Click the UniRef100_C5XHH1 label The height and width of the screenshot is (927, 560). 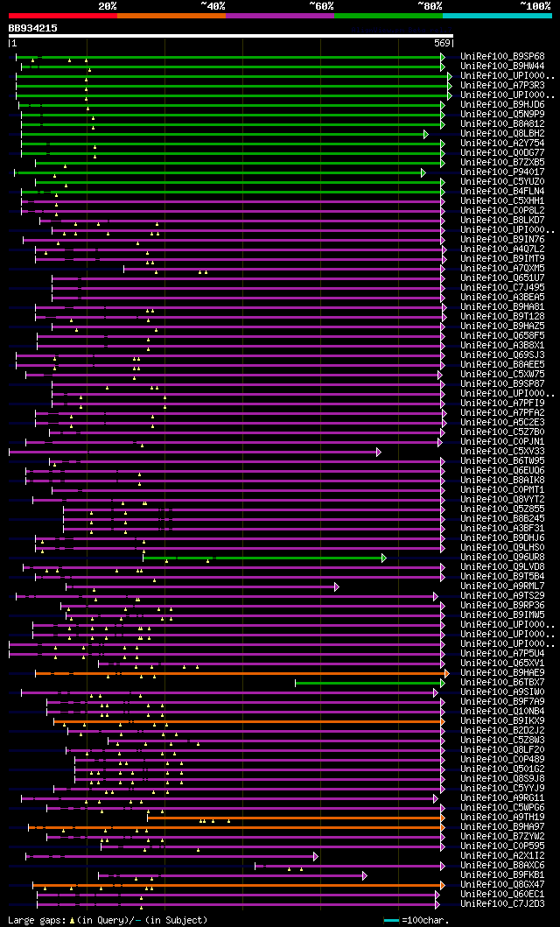[503, 201]
